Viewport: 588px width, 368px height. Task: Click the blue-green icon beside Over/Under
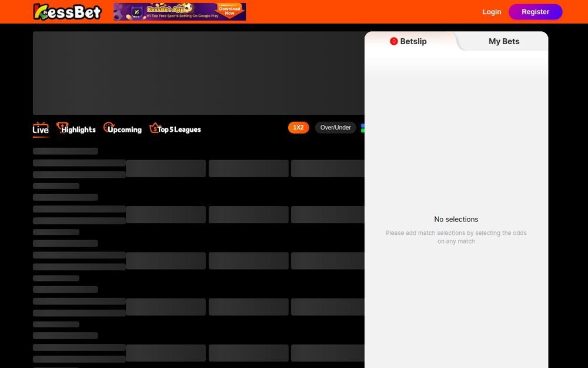tap(363, 128)
